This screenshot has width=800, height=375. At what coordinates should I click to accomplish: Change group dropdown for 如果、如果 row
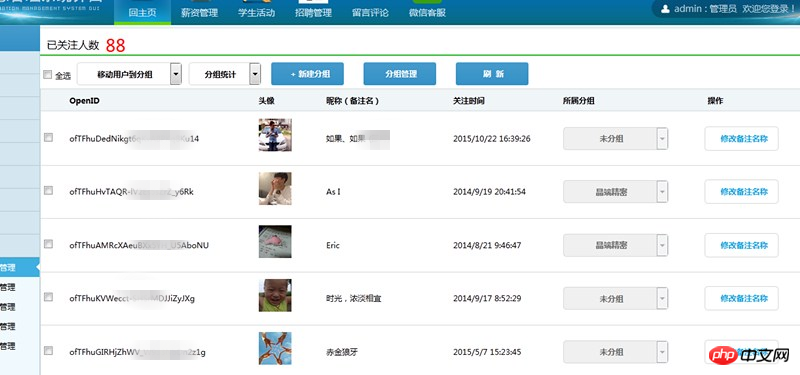(x=615, y=138)
